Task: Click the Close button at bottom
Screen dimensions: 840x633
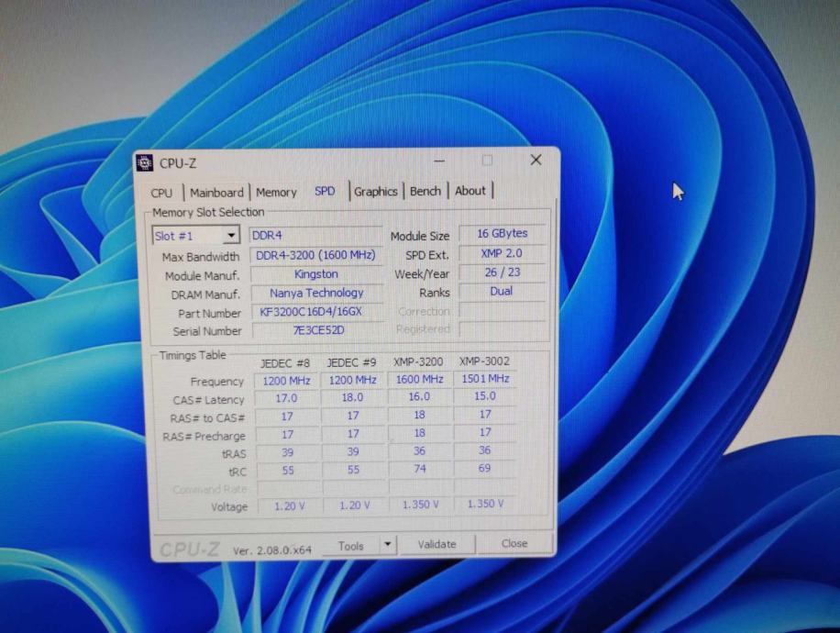Action: pyautogui.click(x=514, y=543)
